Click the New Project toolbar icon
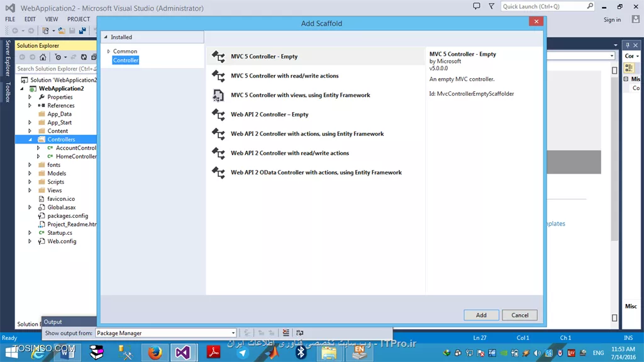 pos(45,31)
